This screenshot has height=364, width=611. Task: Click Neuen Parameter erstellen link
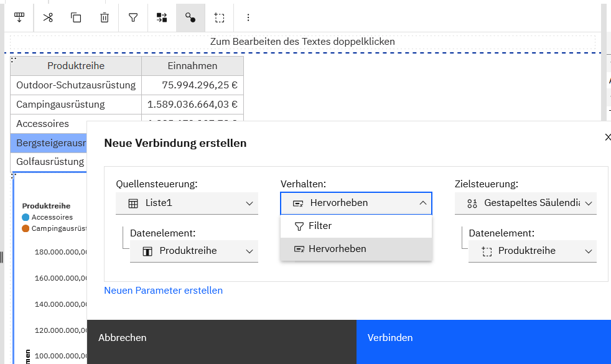[163, 291]
